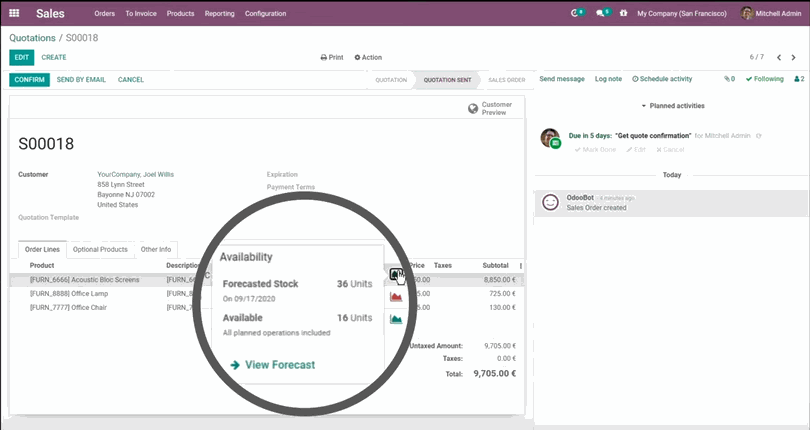Open the Orders menu
Image resolution: width=810 pixels, height=430 pixels.
click(104, 13)
